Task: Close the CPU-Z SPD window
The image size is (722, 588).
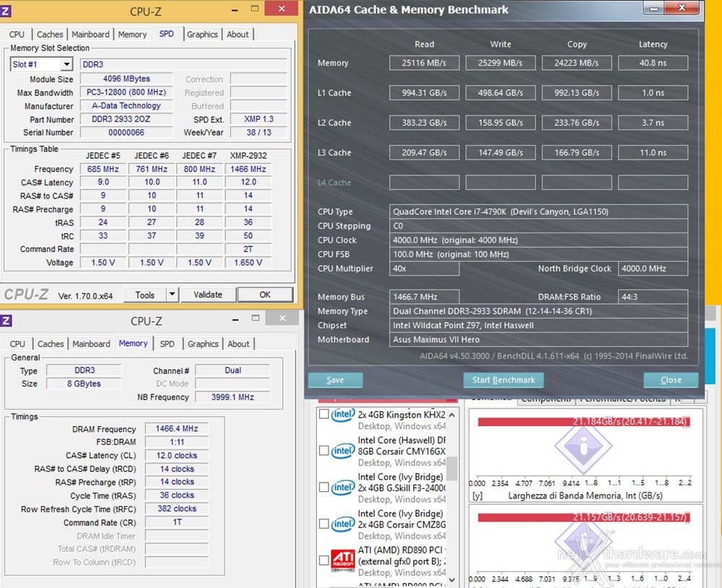Action: point(282,9)
